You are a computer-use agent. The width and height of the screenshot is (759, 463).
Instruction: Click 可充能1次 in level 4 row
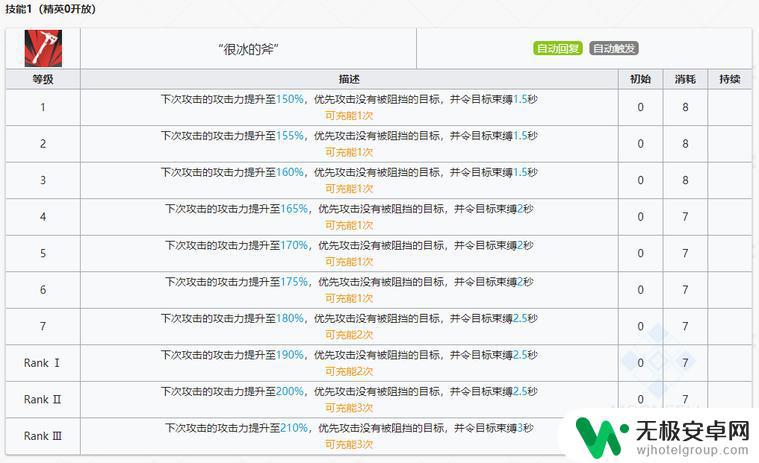coord(349,225)
